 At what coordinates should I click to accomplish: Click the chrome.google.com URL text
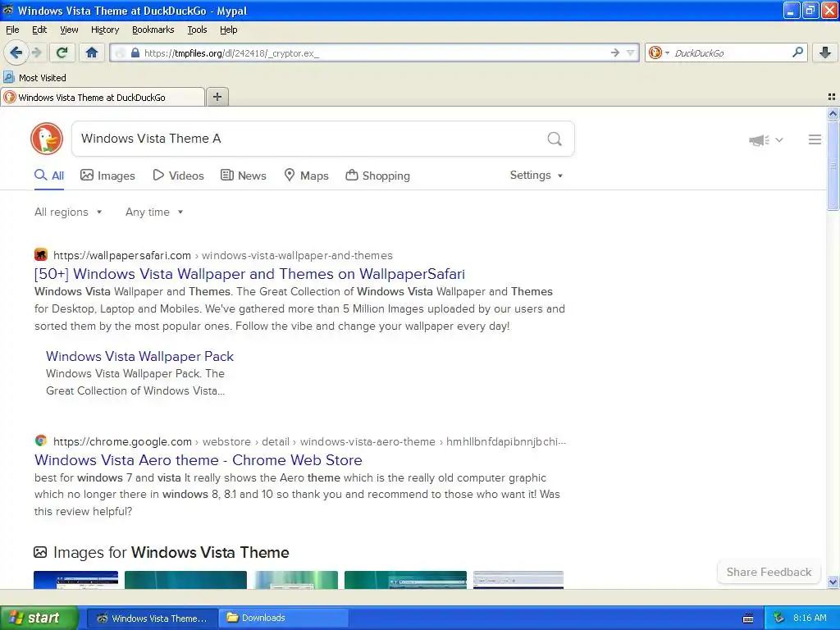(x=122, y=441)
